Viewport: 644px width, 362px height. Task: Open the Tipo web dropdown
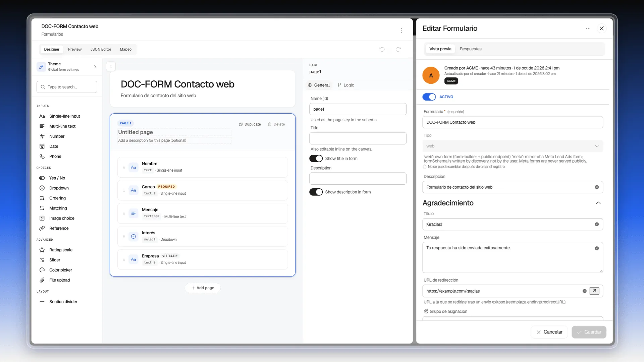tap(513, 146)
